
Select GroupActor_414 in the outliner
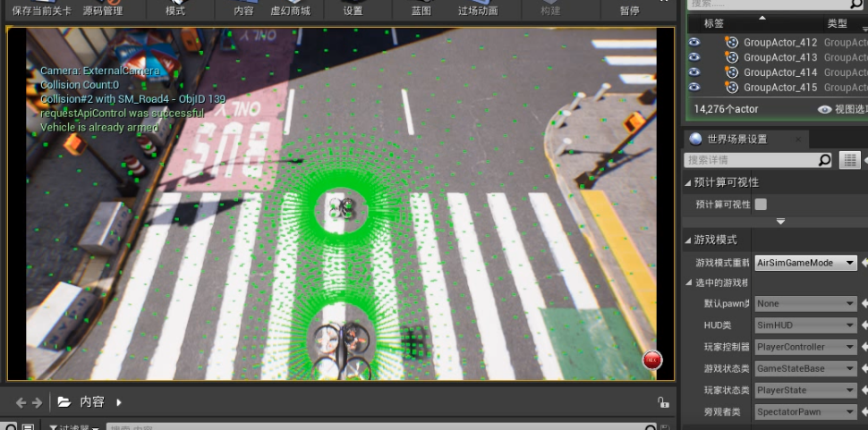(780, 72)
